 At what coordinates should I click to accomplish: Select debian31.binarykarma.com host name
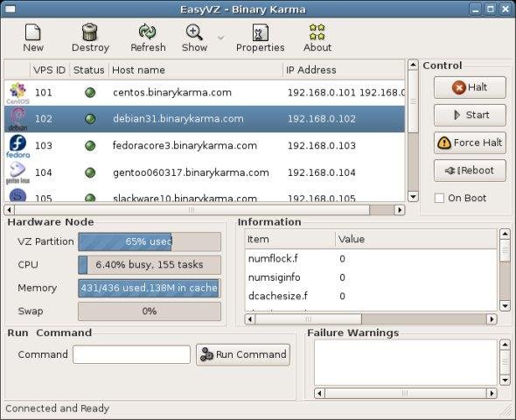(178, 119)
